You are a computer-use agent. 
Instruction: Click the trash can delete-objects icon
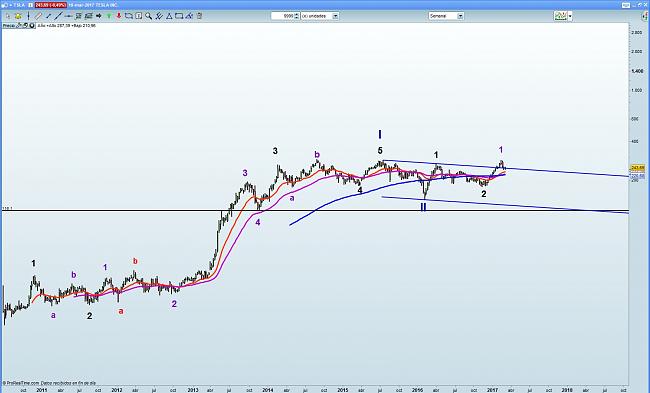click(199, 16)
